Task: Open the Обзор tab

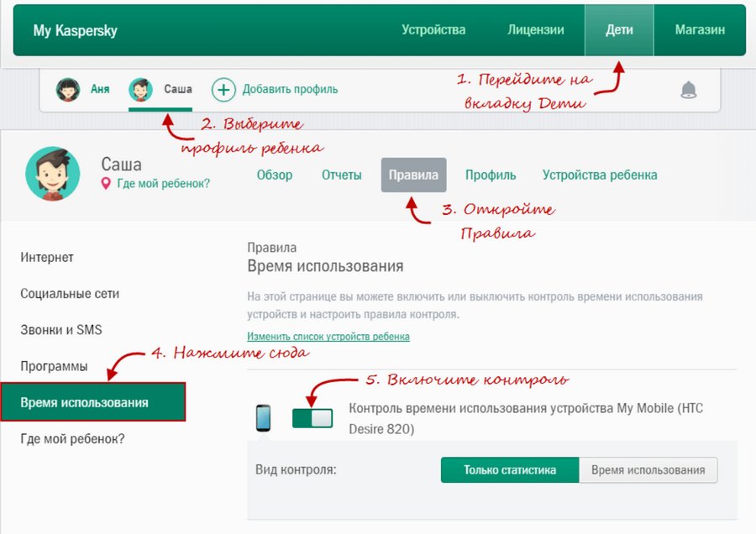Action: tap(275, 175)
